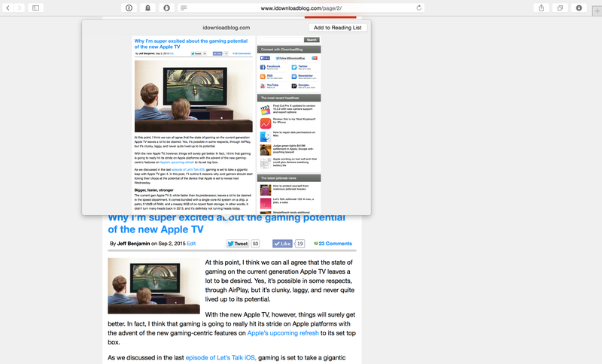Open a new tab with the plus button

tap(597, 11)
